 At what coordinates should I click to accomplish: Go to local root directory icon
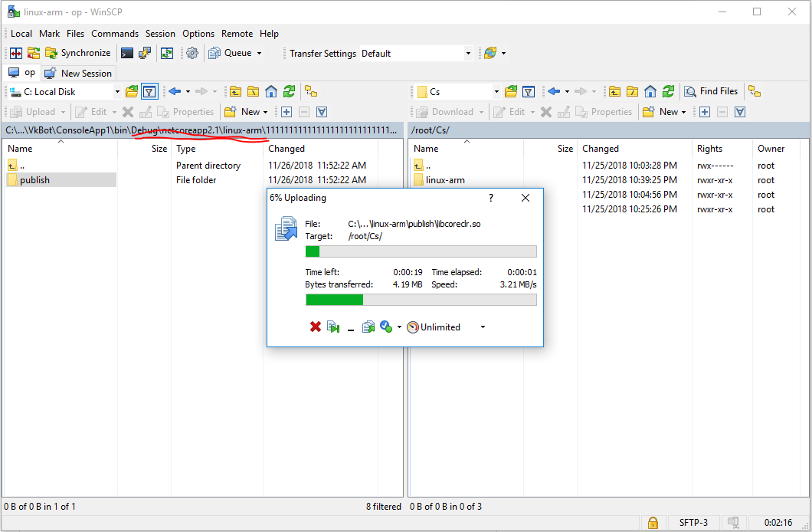tap(254, 92)
